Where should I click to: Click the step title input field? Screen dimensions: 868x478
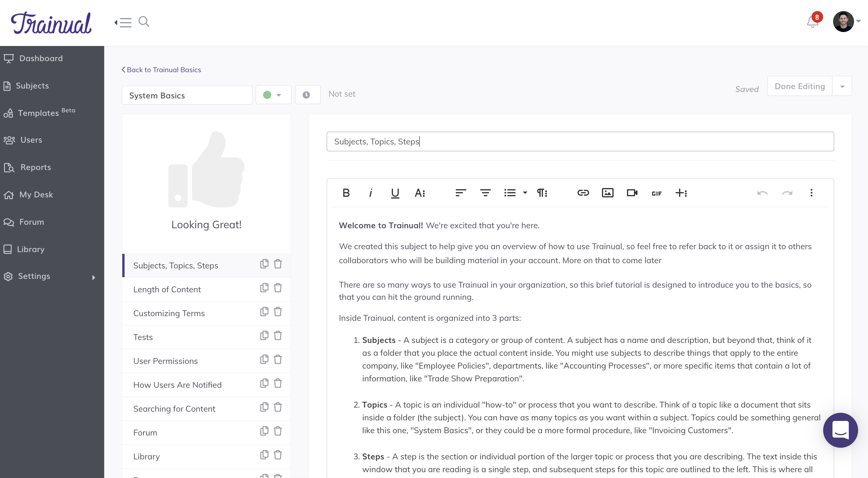(x=580, y=141)
